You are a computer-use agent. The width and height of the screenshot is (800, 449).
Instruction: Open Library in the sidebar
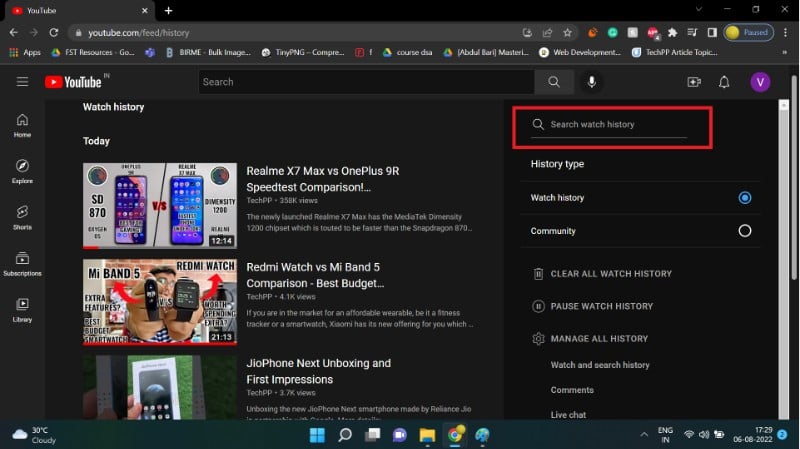point(22,309)
